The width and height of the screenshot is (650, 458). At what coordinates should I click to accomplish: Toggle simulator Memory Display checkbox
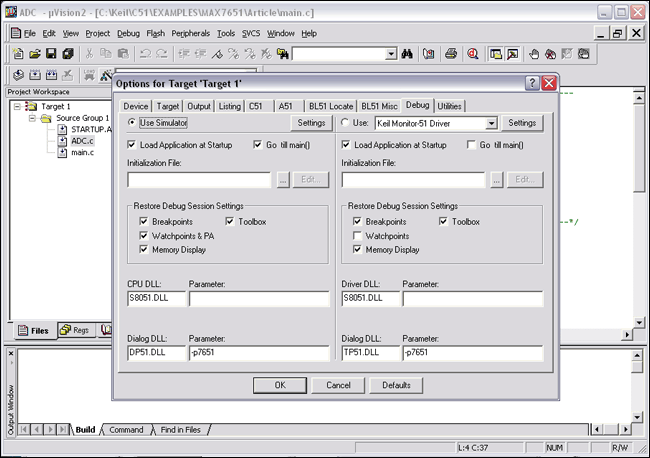pyautogui.click(x=143, y=250)
